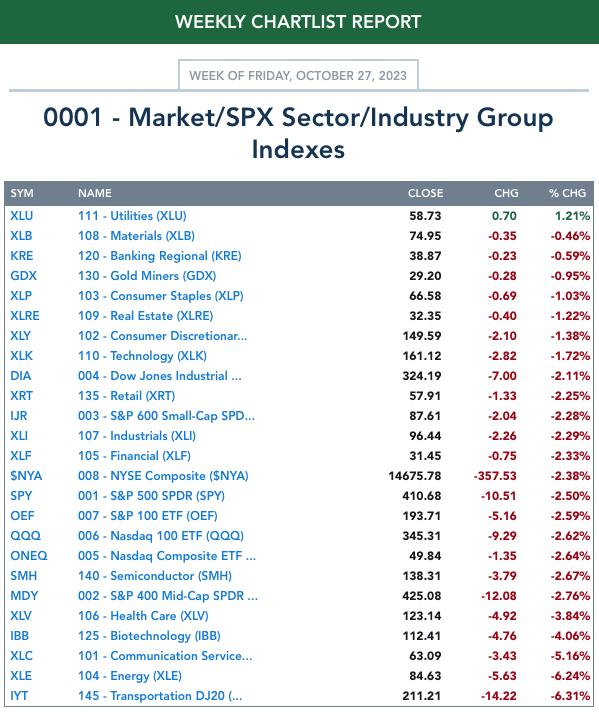
Task: Open the $NYA symbol link
Action: click(x=26, y=475)
